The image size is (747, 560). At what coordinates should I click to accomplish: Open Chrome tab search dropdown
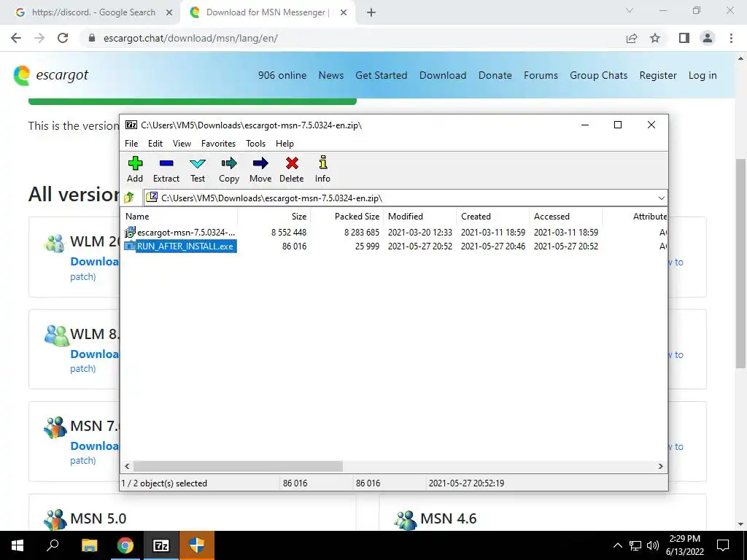click(x=630, y=10)
